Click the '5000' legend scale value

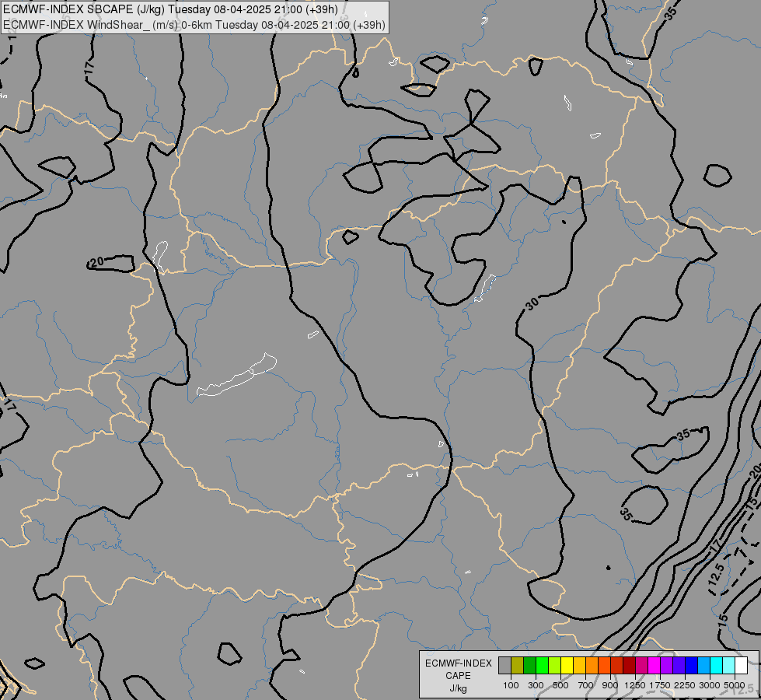pyautogui.click(x=735, y=685)
